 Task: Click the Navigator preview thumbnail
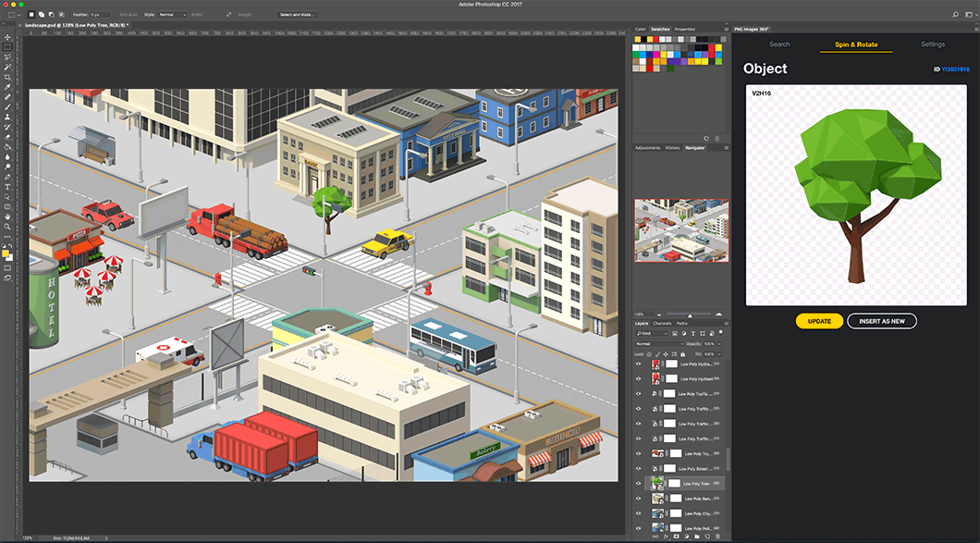pos(681,231)
